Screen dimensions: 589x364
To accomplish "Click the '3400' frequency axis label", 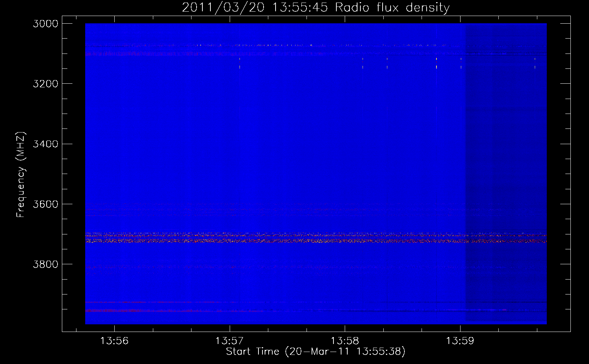I will pyautogui.click(x=46, y=144).
